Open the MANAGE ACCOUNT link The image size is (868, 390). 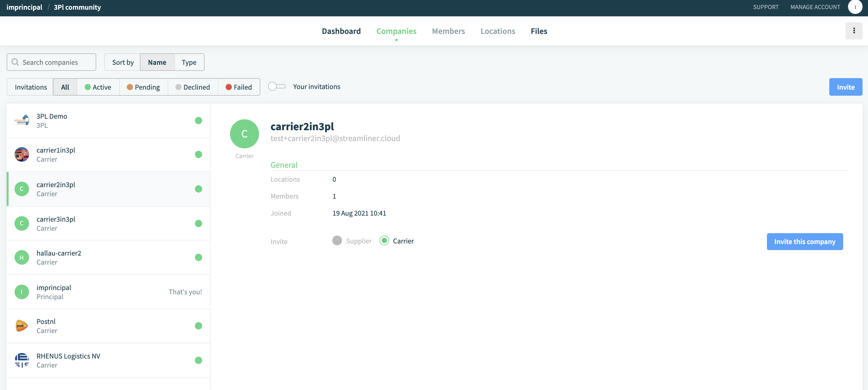[815, 7]
